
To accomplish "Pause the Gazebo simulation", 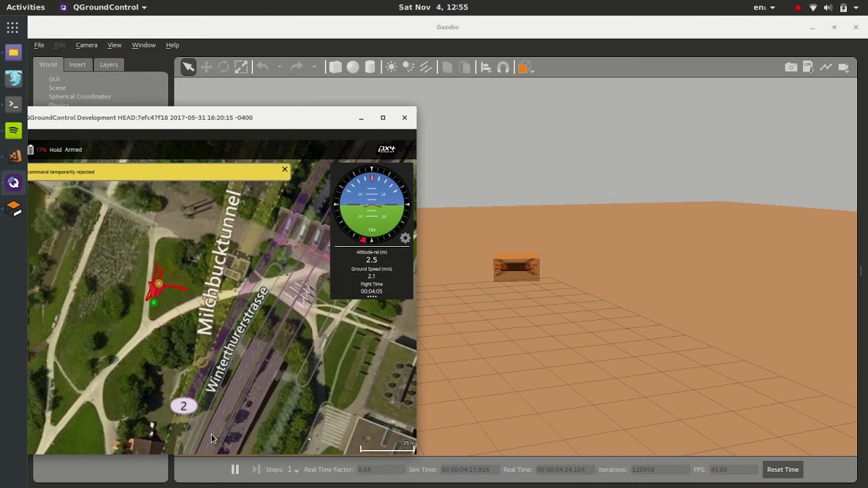I will (235, 469).
